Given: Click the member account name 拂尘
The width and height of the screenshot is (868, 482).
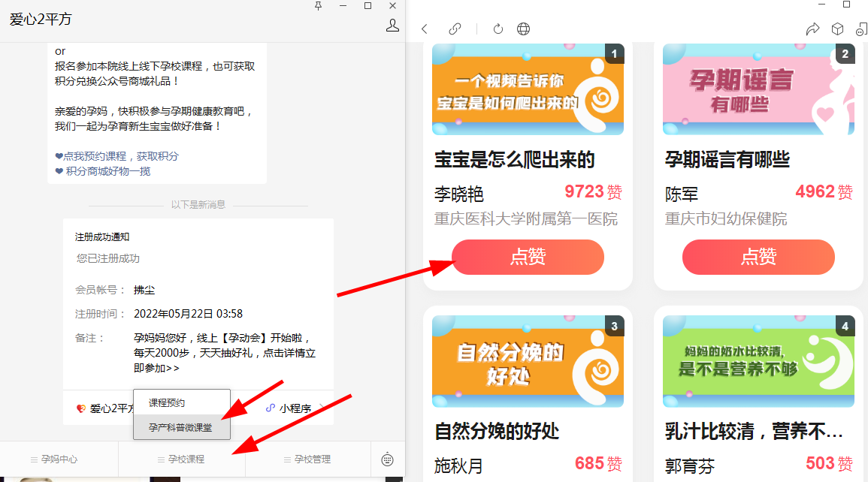Looking at the screenshot, I should (x=144, y=290).
